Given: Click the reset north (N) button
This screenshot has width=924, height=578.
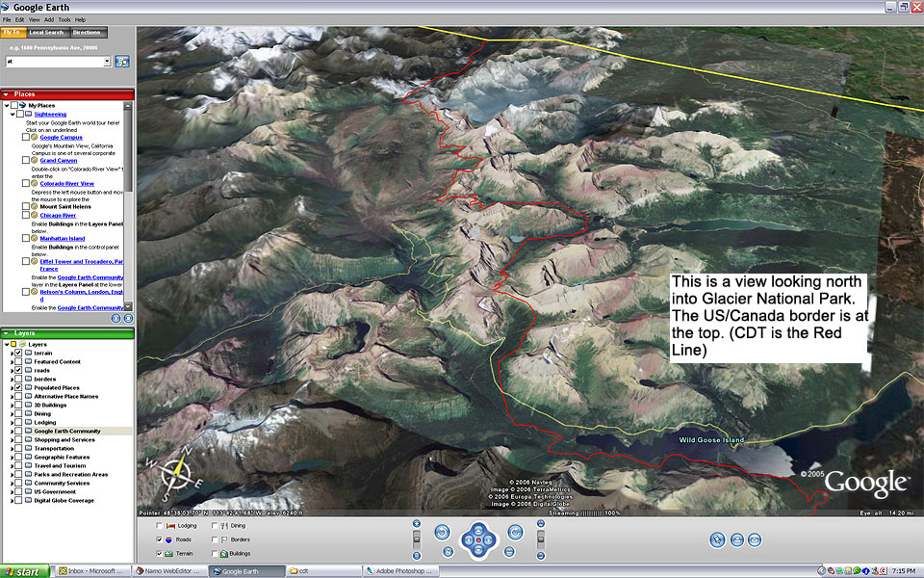Looking at the screenshot, I should pyautogui.click(x=448, y=551).
